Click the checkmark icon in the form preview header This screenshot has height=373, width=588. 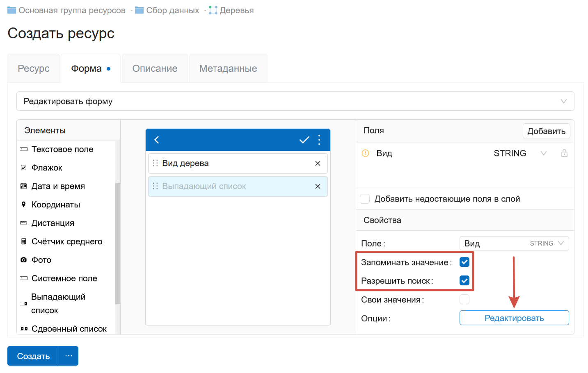click(x=304, y=140)
